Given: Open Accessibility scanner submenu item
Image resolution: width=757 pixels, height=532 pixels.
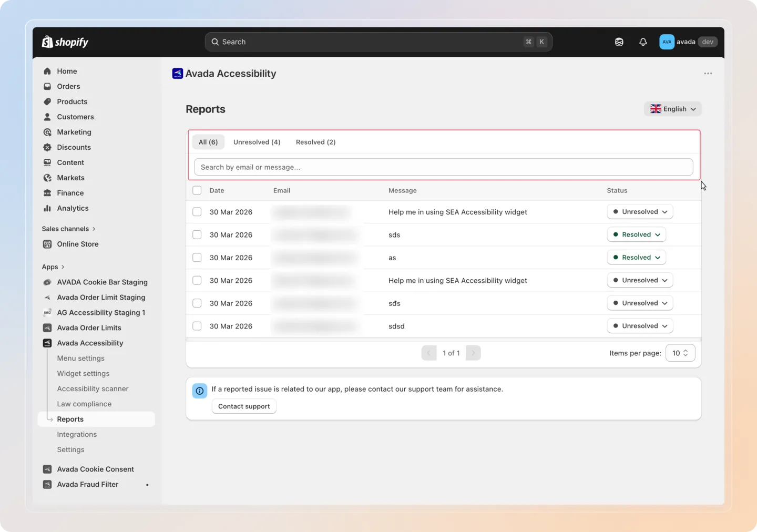Looking at the screenshot, I should pos(93,389).
